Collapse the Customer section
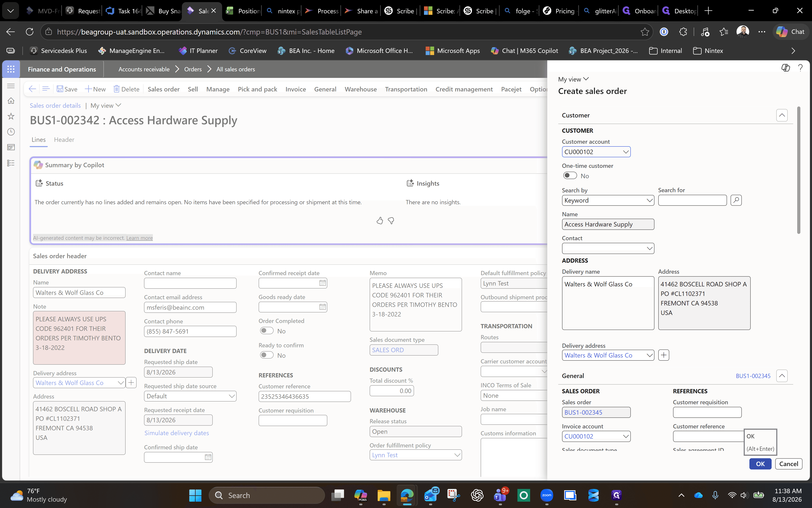Screen dimensions: 812x508 [x=782, y=115]
